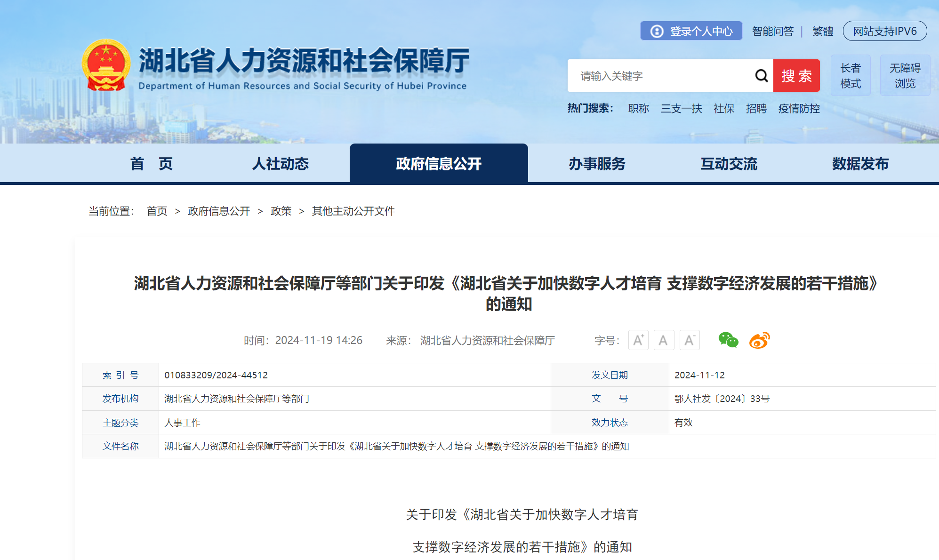Screen dimensions: 939x560
Task: Click 智能问答 link
Action: tap(773, 31)
